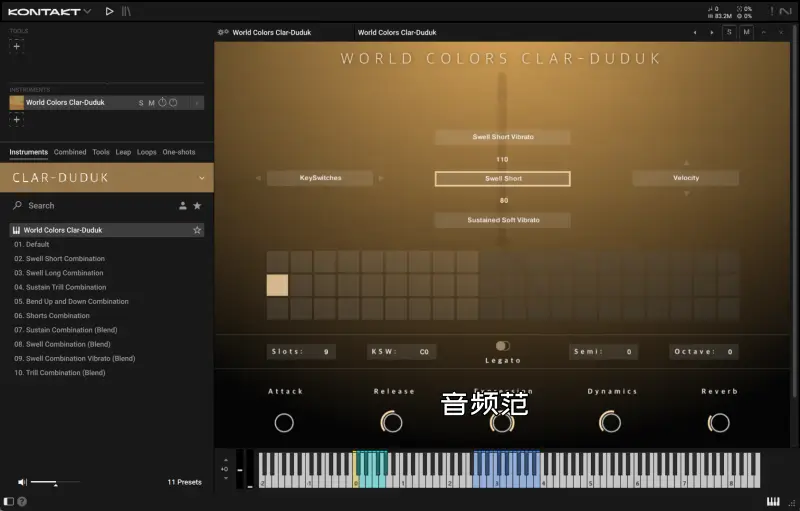Image resolution: width=800 pixels, height=511 pixels.
Task: Solo World Colors Clar-Duduk in sidebar
Action: coord(141,103)
